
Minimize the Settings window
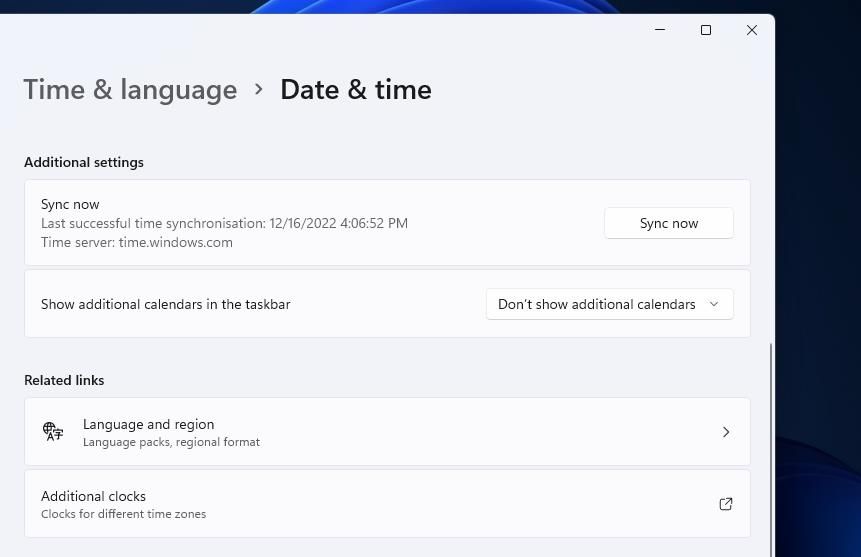[x=660, y=30]
